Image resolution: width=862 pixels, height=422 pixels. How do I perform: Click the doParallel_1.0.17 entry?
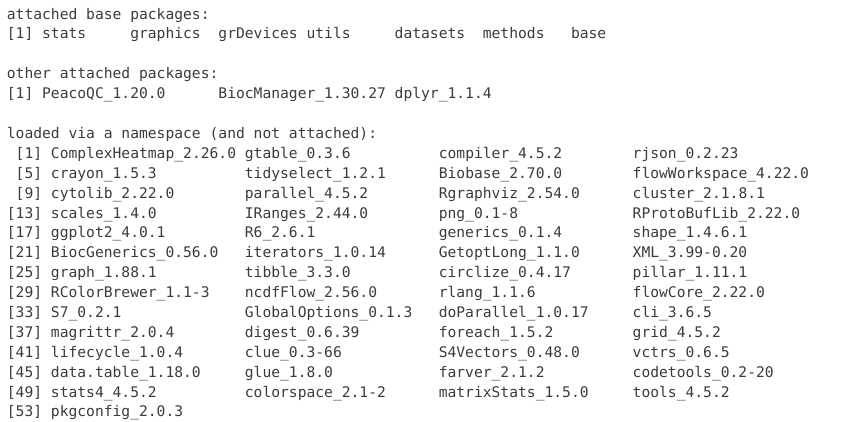click(514, 312)
